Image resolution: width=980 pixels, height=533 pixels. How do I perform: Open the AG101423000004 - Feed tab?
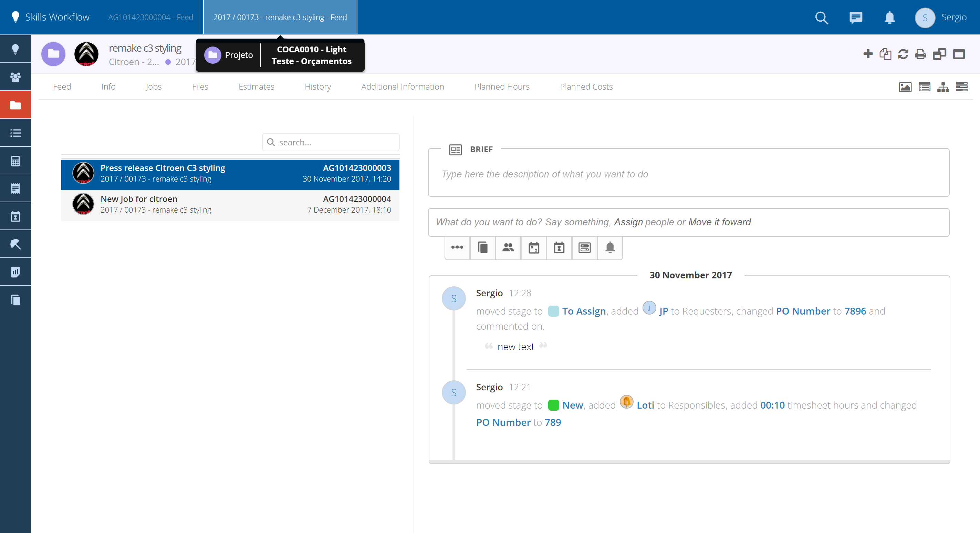tap(151, 18)
